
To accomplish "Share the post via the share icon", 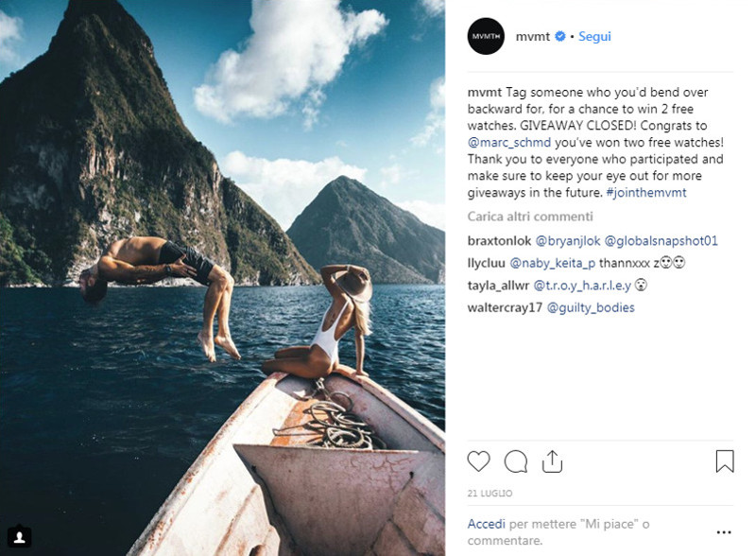I will pyautogui.click(x=552, y=461).
